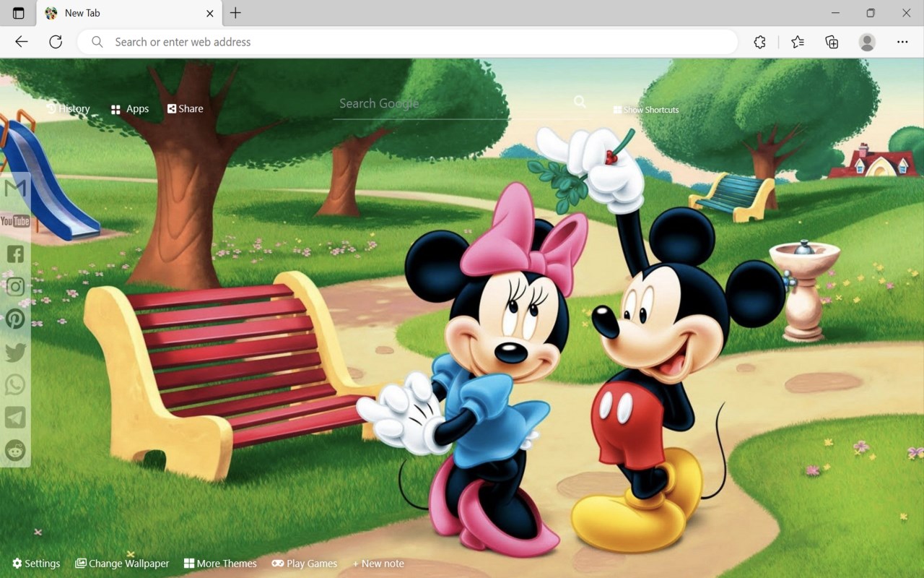Open the Telegram sidebar shortcut
This screenshot has height=578, width=924.
[x=15, y=417]
